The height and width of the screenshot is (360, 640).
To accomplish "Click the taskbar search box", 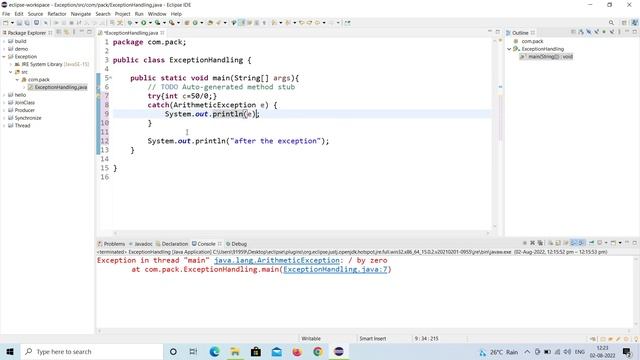I will (91, 351).
